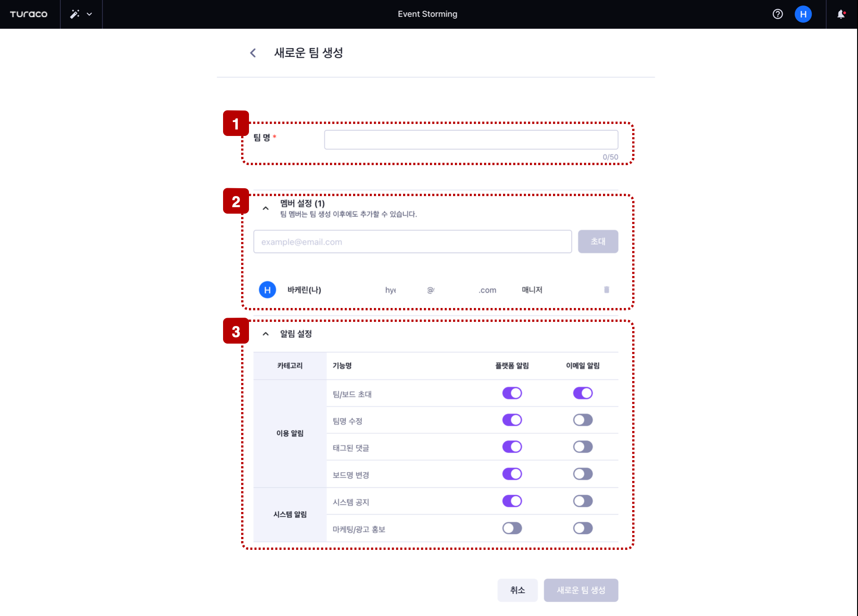Click the Turaco logo

point(29,14)
